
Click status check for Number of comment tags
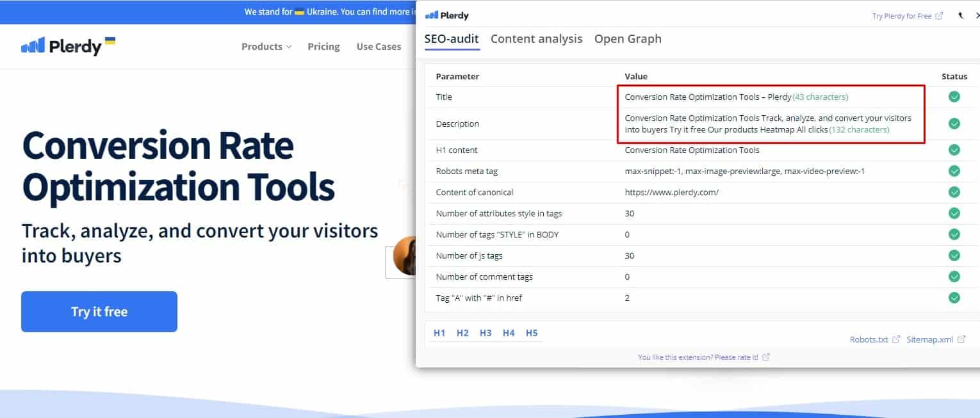click(x=954, y=277)
